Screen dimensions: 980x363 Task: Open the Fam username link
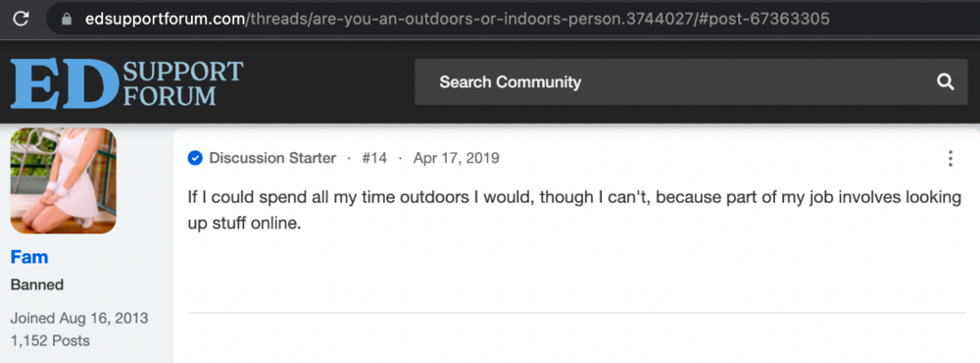pos(29,257)
